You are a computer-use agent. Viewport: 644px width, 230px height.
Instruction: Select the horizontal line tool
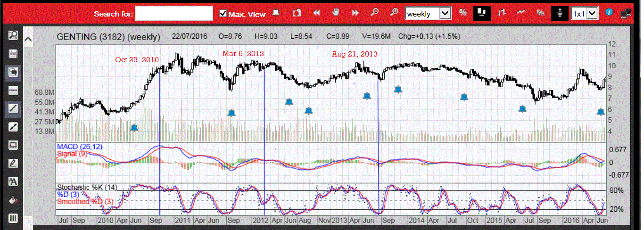[x=13, y=90]
